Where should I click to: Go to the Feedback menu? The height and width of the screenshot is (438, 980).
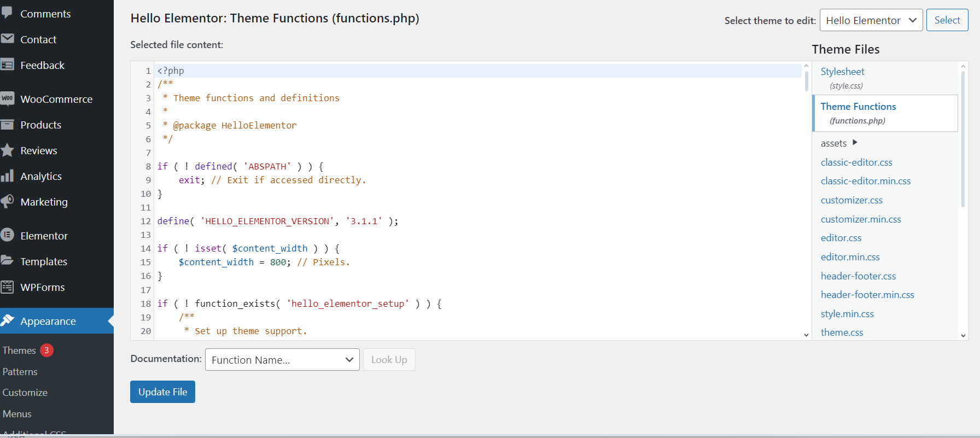tap(42, 65)
